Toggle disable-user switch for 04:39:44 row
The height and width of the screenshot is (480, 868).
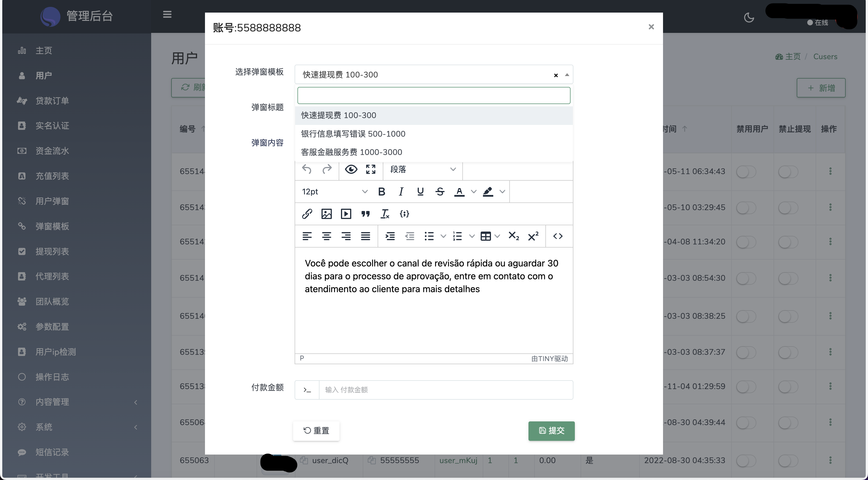click(746, 423)
